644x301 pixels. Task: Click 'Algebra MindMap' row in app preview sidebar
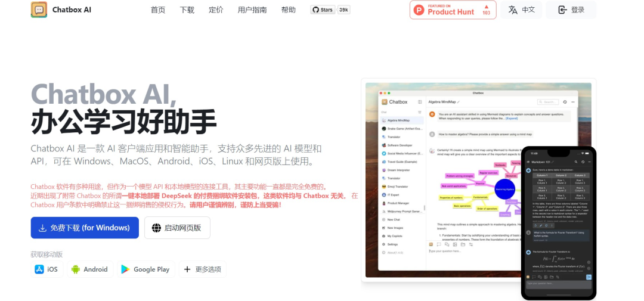pos(401,120)
